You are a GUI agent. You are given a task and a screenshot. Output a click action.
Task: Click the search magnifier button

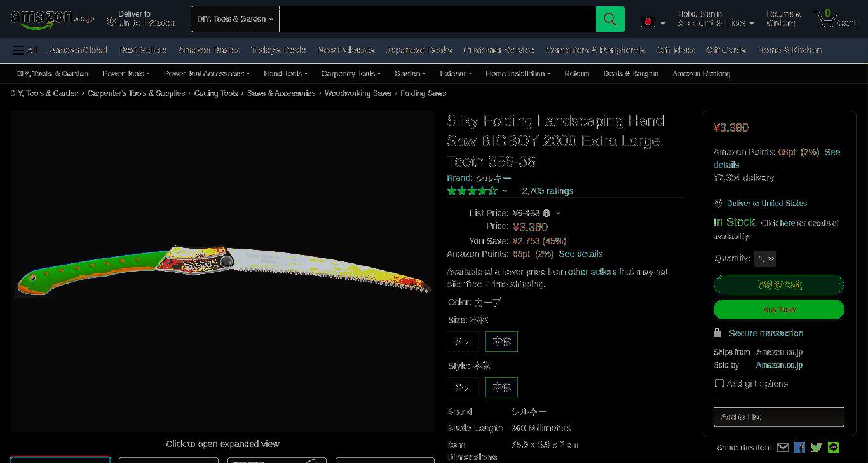tap(610, 19)
